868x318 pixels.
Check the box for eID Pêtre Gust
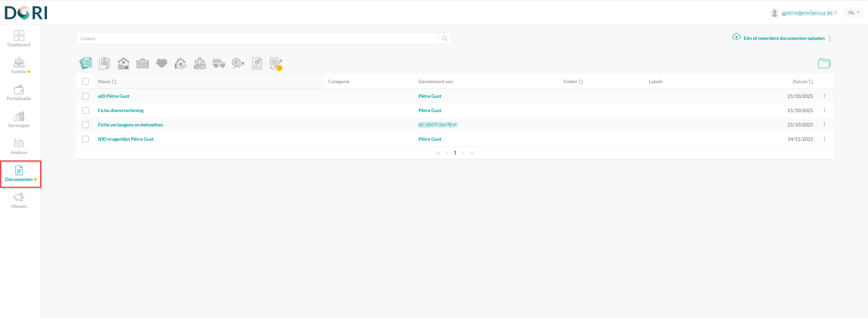tap(85, 96)
